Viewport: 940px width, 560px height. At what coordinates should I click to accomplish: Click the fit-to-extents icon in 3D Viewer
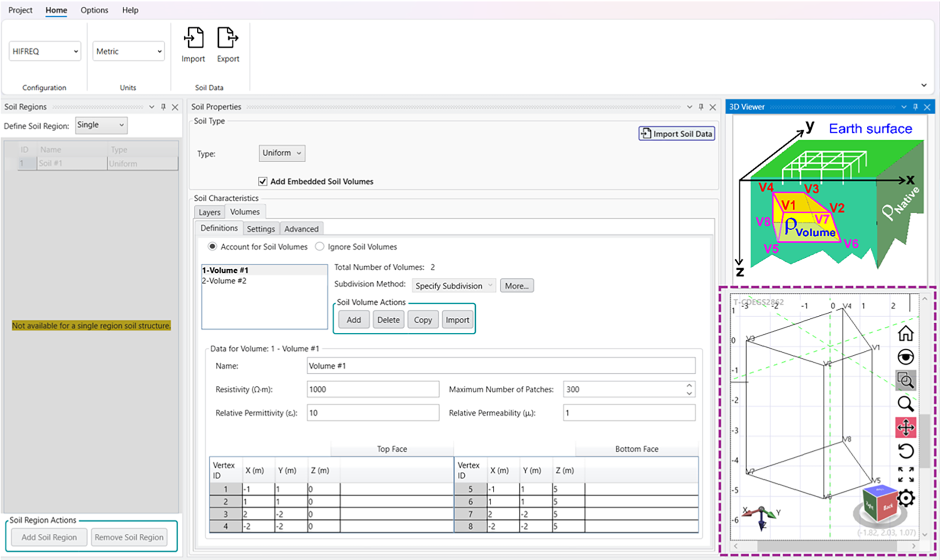[x=905, y=474]
